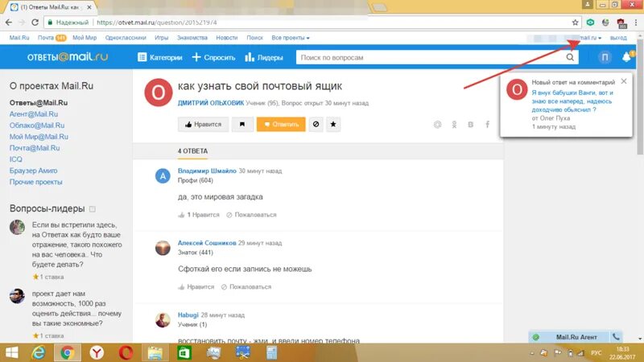Open Одноклассники in top navigation

(x=126, y=38)
